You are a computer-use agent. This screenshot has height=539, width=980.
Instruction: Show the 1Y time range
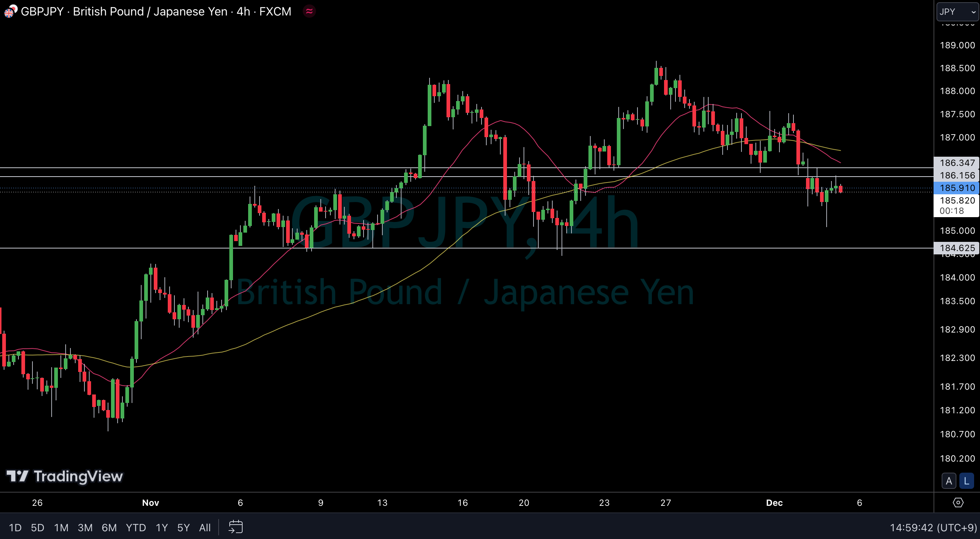click(162, 528)
